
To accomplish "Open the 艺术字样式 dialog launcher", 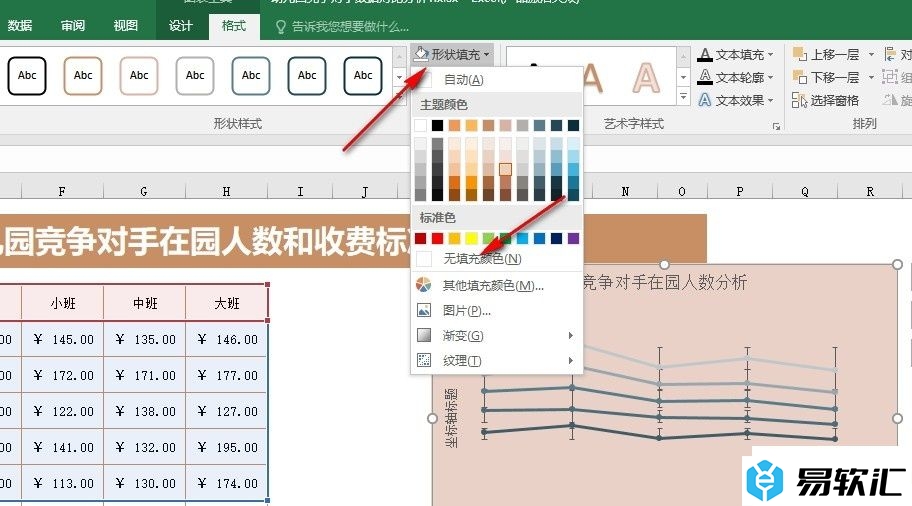I will (x=776, y=126).
